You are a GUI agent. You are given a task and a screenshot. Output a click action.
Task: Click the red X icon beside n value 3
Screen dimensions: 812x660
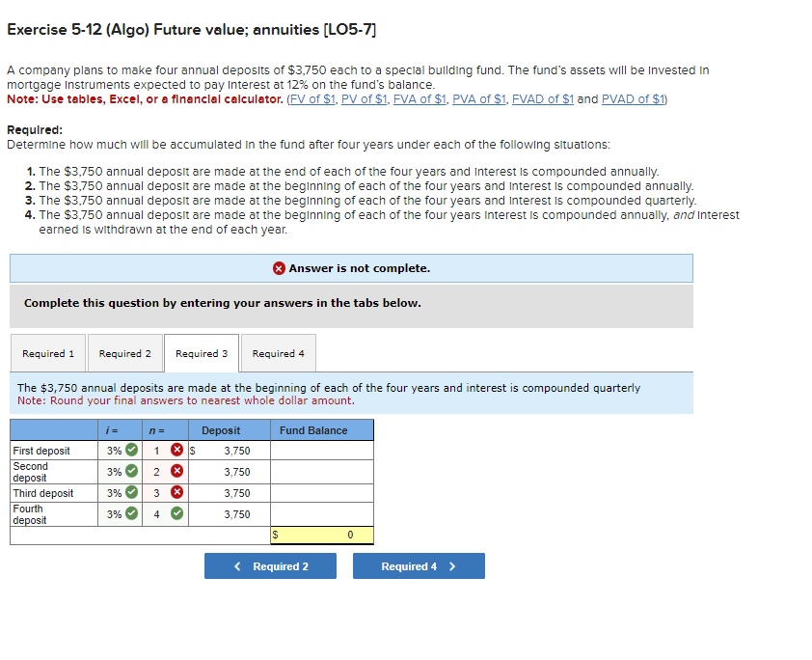click(175, 490)
